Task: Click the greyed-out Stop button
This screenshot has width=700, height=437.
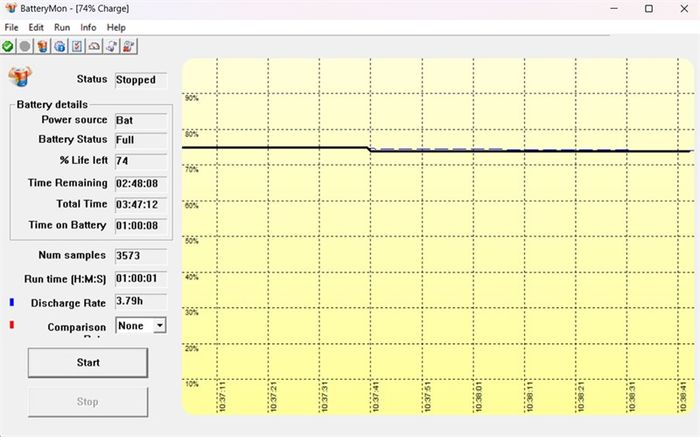Action: click(88, 402)
